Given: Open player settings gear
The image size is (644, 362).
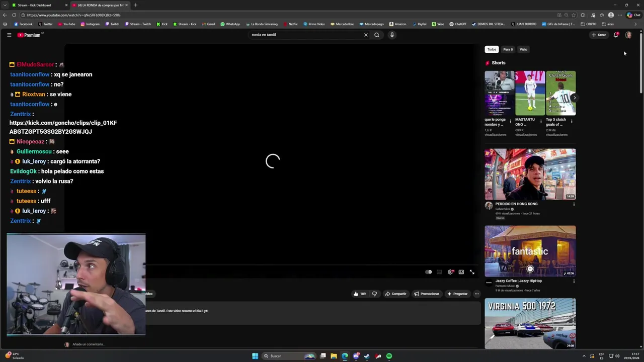Looking at the screenshot, I should pyautogui.click(x=450, y=272).
